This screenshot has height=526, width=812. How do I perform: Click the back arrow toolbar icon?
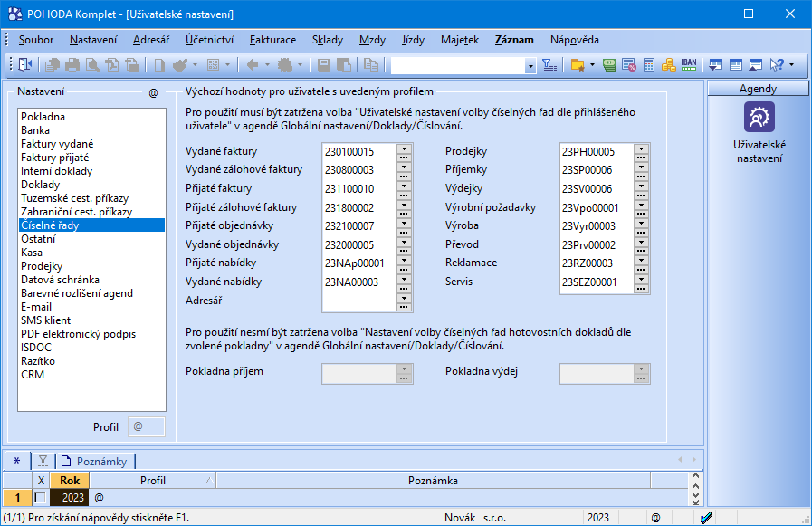pyautogui.click(x=253, y=64)
